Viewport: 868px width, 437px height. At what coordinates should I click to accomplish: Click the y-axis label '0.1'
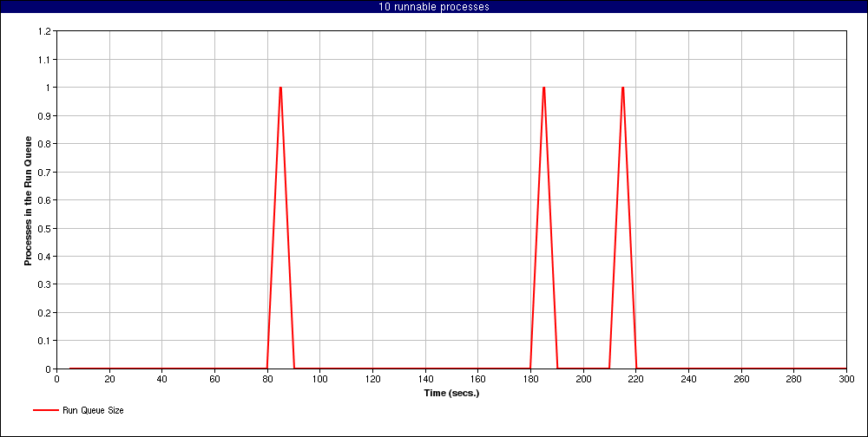click(45, 340)
